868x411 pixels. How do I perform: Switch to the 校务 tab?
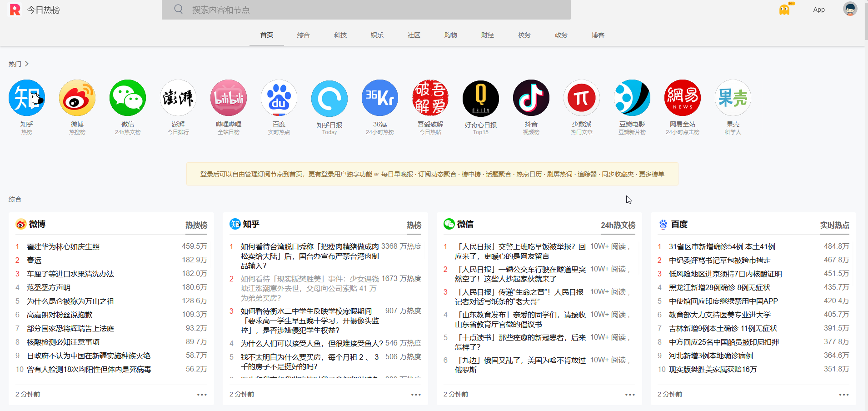click(x=524, y=35)
